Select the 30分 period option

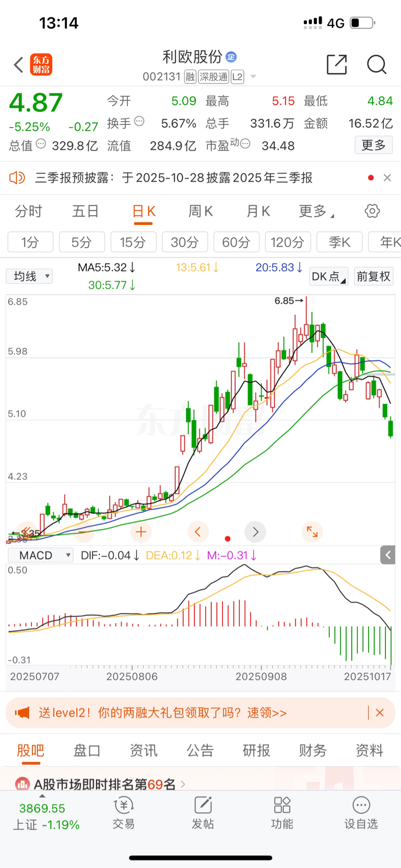pyautogui.click(x=185, y=242)
